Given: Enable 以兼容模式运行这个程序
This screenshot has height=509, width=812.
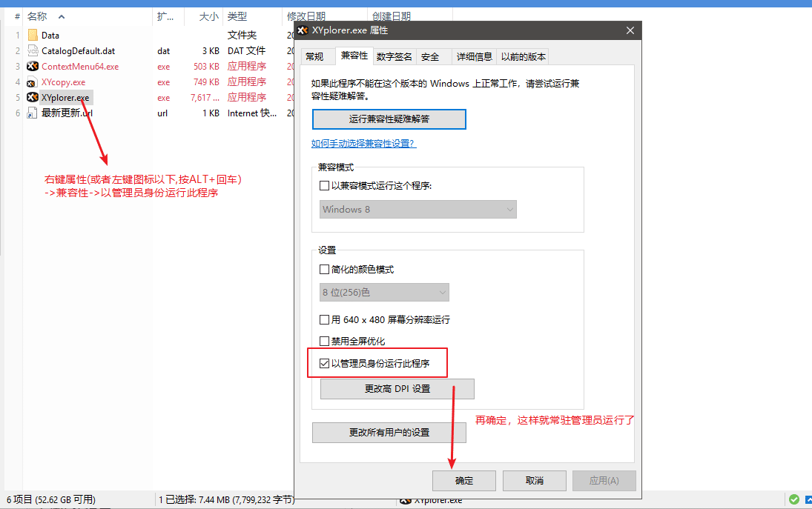Looking at the screenshot, I should pyautogui.click(x=324, y=187).
